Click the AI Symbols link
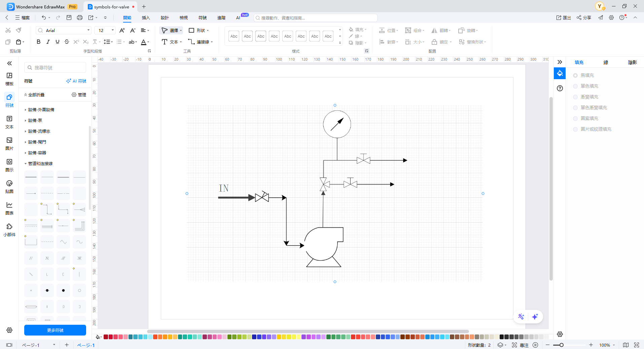The height and width of the screenshot is (349, 644). [76, 81]
